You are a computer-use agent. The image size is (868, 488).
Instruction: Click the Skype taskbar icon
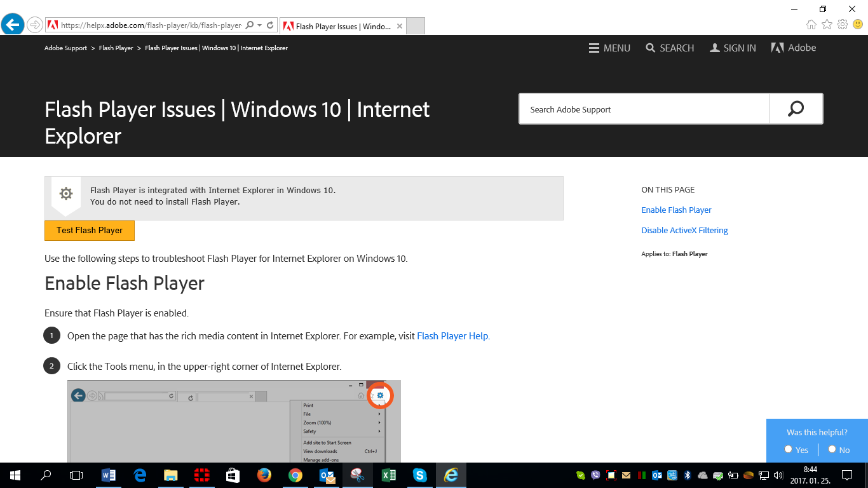[419, 475]
